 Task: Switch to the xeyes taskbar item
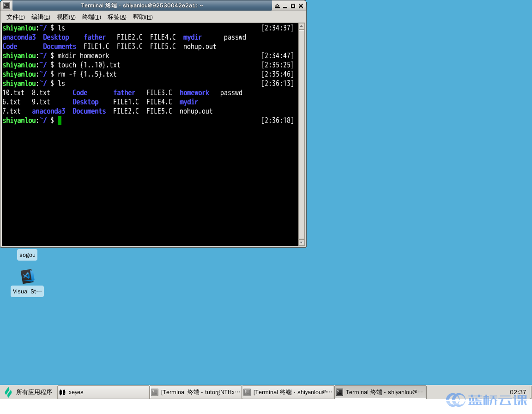click(x=103, y=392)
